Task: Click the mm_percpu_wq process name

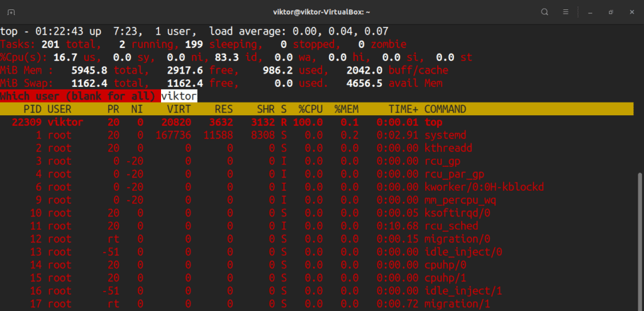Action: pyautogui.click(x=460, y=201)
